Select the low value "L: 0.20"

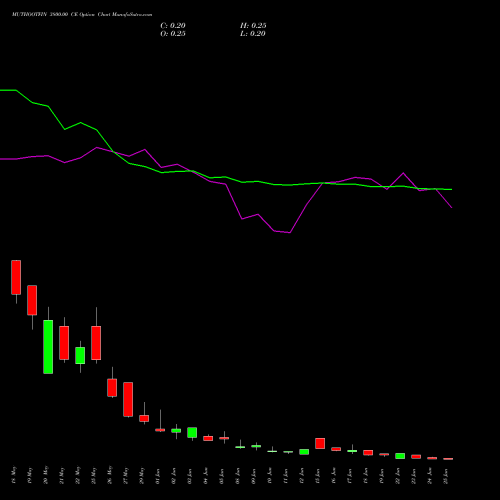(x=253, y=34)
